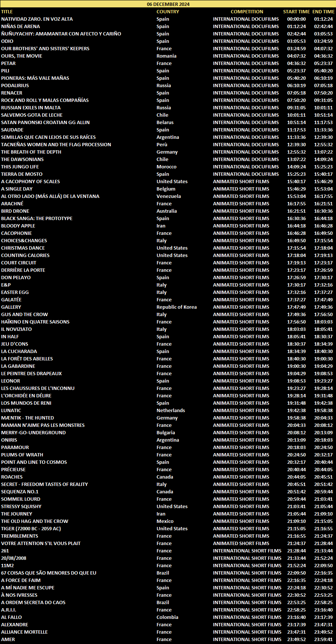The width and height of the screenshot is (336, 644).
Task: Click the title ROCK AND ROLL Y MALAS COMPAÑÍAS
Action: click(x=45, y=100)
